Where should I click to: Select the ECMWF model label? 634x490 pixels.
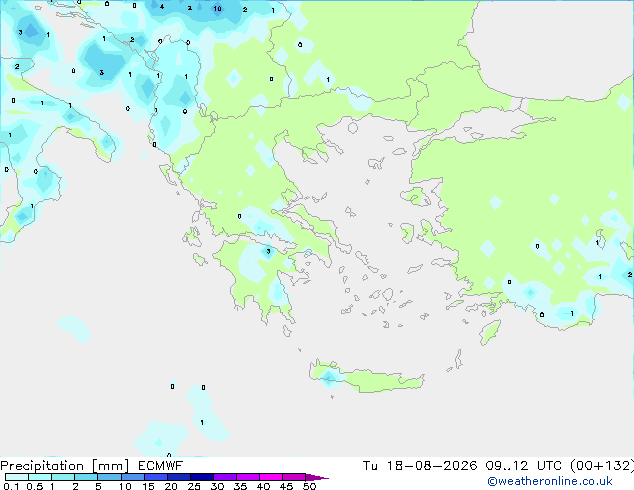pyautogui.click(x=161, y=466)
